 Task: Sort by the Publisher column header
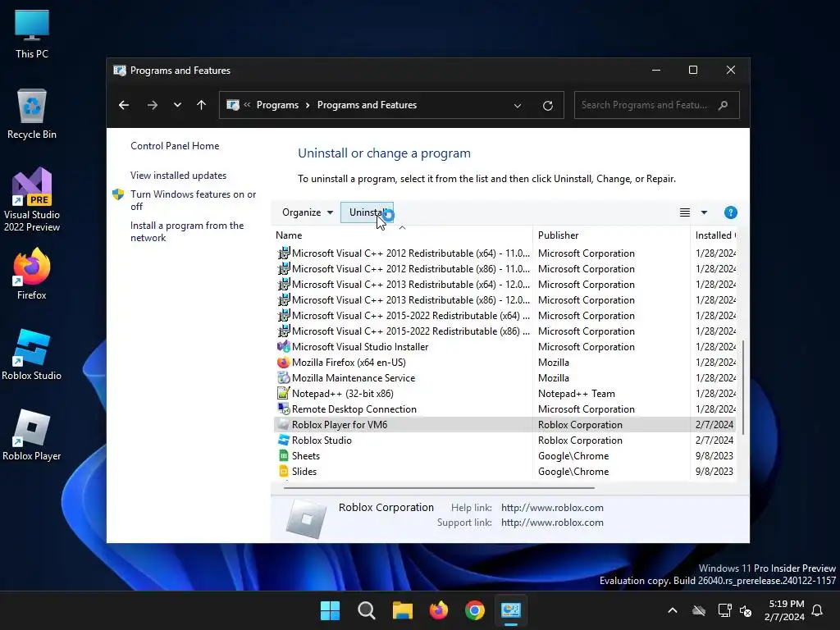pyautogui.click(x=611, y=235)
